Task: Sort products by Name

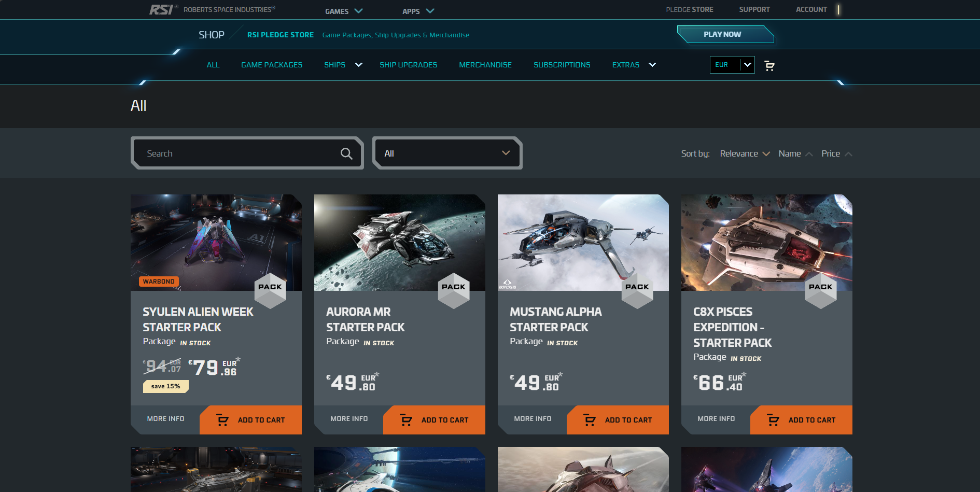Action: 795,153
